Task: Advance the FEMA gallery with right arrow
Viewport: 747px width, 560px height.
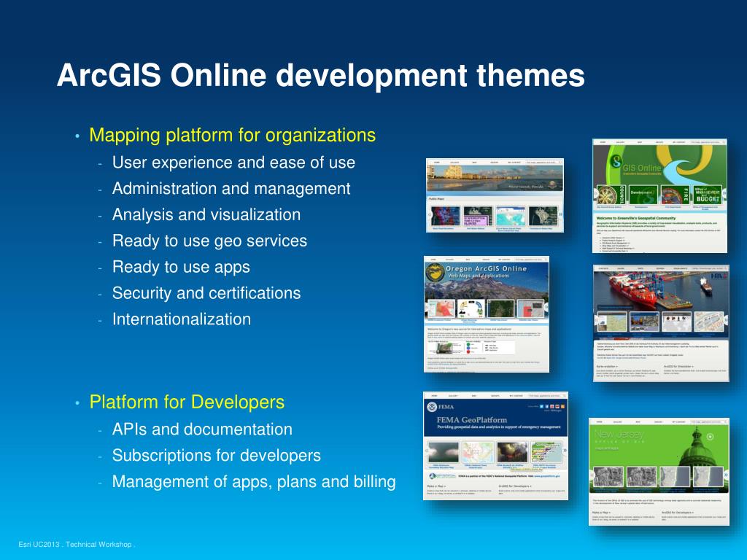Action: (565, 451)
